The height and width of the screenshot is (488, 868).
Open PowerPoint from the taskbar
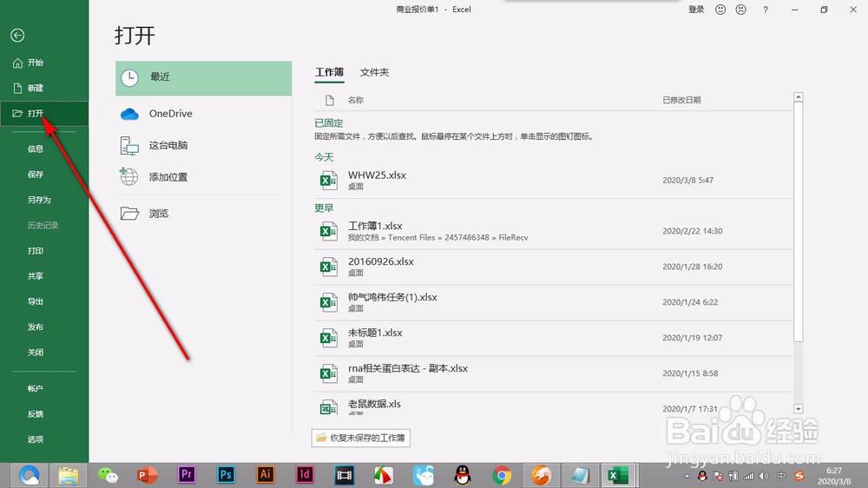pos(148,475)
